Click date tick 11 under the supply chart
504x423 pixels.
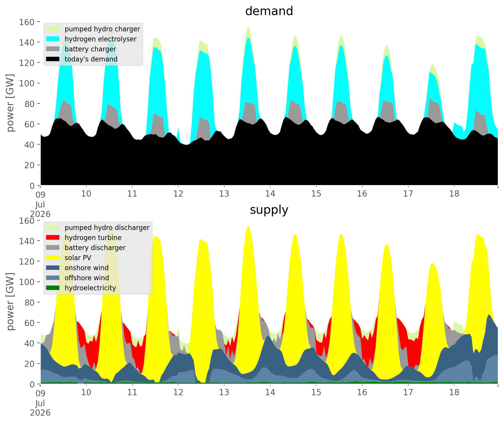coord(132,393)
